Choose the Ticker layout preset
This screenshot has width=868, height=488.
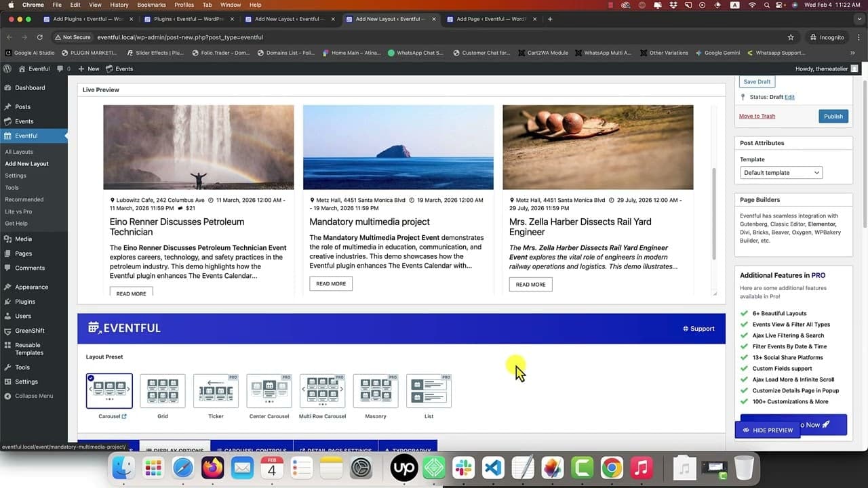coord(216,391)
